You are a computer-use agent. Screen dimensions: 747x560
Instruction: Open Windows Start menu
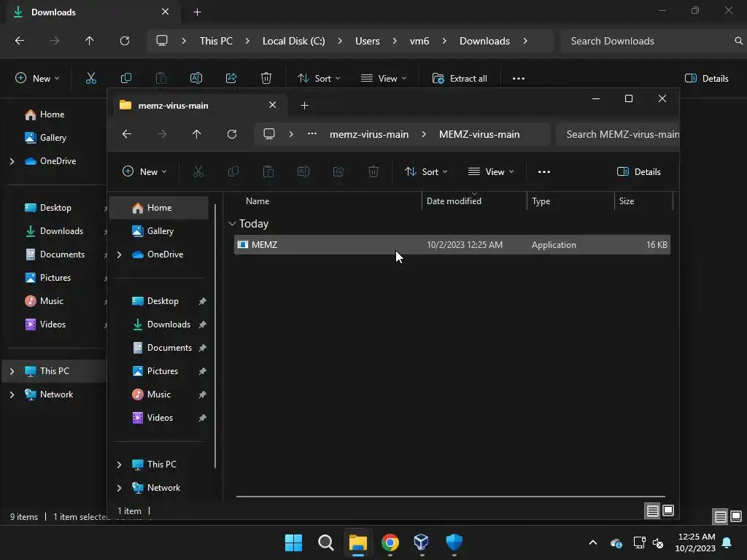pyautogui.click(x=293, y=542)
